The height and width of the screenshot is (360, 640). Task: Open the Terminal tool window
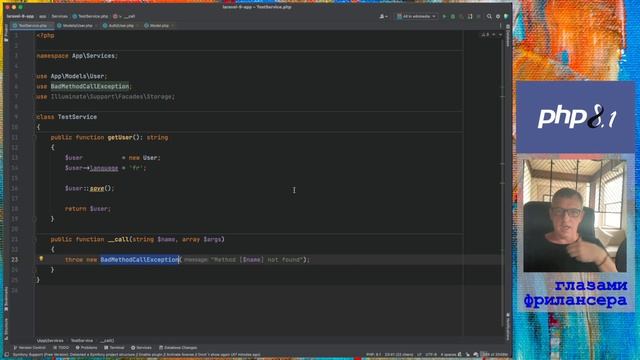114,348
